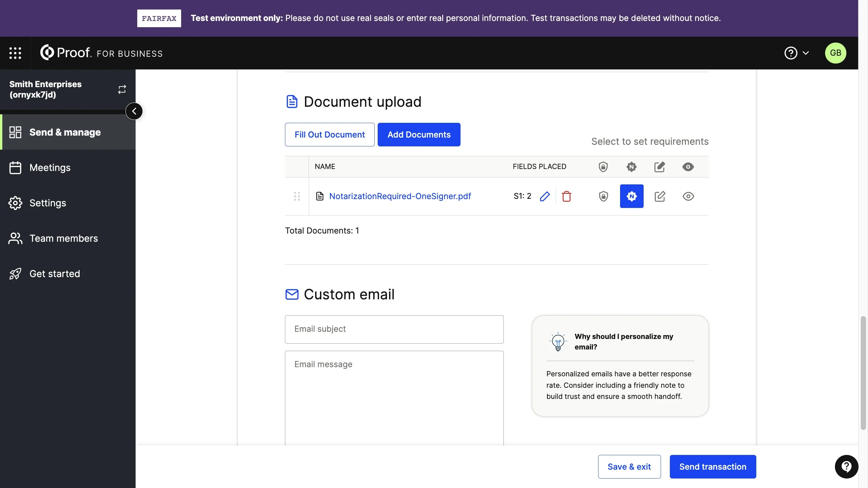Switch organization from Smith Enterprises

pos(122,89)
